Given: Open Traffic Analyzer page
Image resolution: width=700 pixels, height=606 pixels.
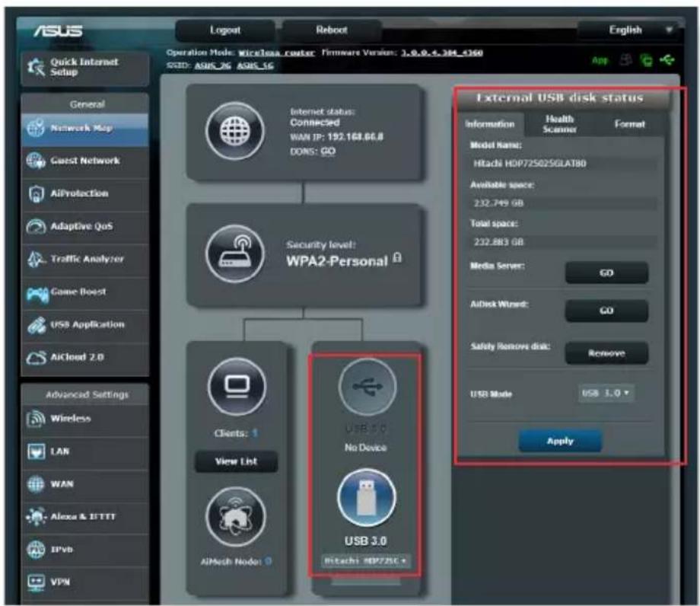Looking at the screenshot, I should (x=84, y=259).
